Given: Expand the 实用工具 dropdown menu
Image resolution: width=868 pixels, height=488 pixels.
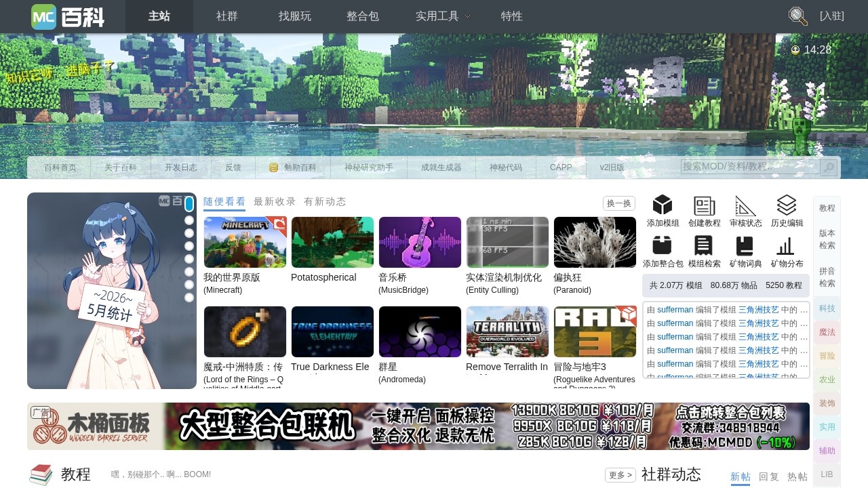Looking at the screenshot, I should click(x=443, y=16).
